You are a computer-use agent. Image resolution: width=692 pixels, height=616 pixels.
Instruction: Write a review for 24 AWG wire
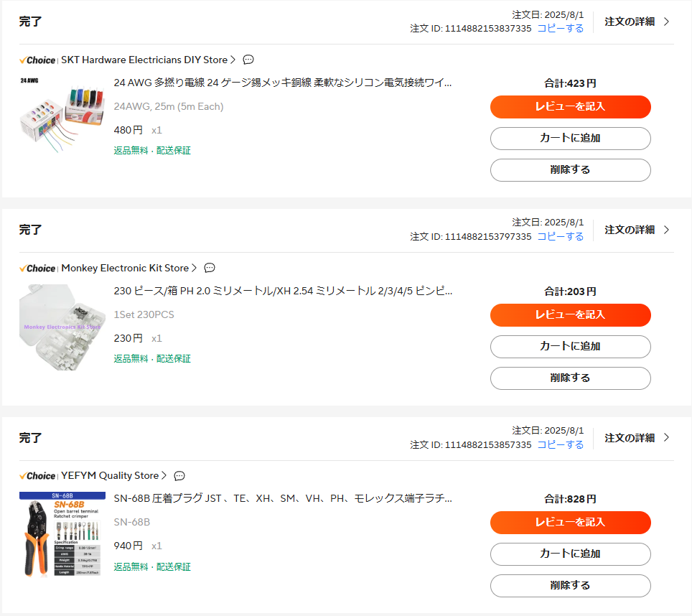pos(570,106)
